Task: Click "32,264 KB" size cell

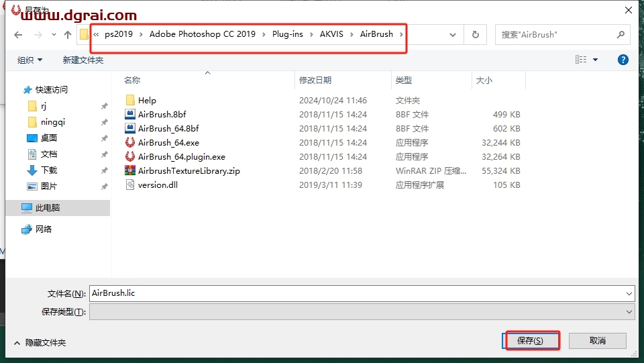Action: tap(500, 157)
